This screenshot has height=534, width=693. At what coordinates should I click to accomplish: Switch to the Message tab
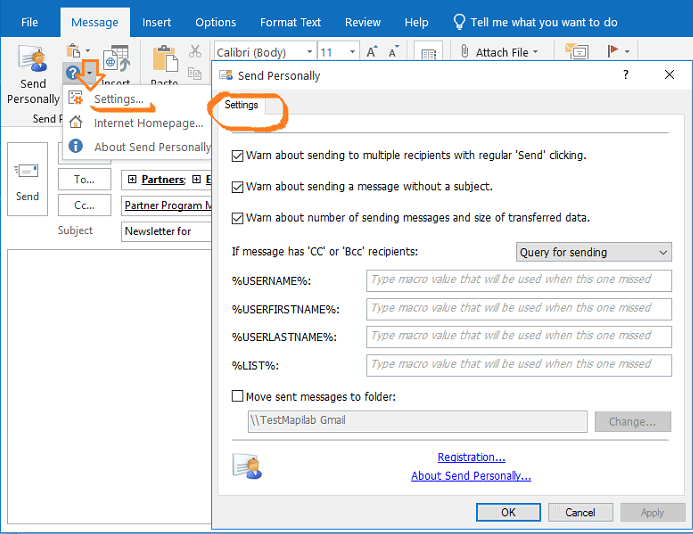(95, 22)
